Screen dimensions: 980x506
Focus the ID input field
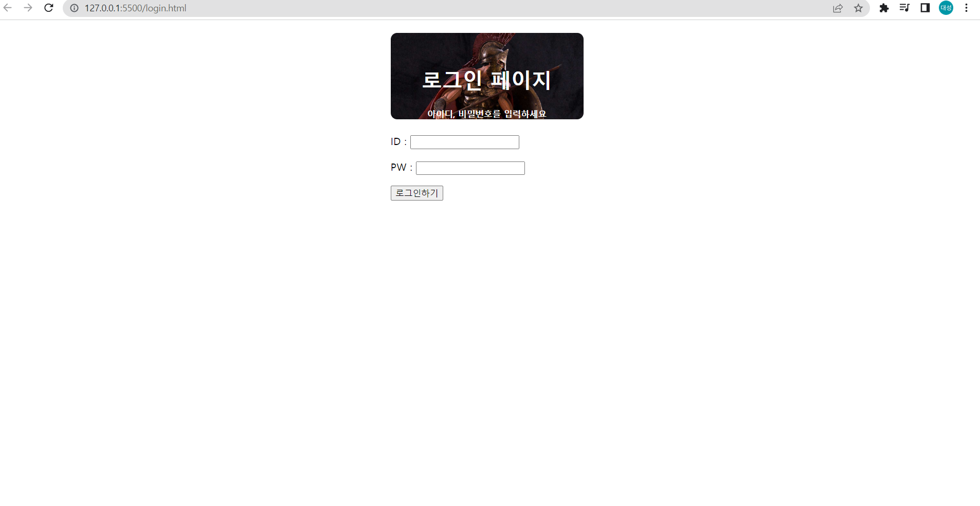465,142
